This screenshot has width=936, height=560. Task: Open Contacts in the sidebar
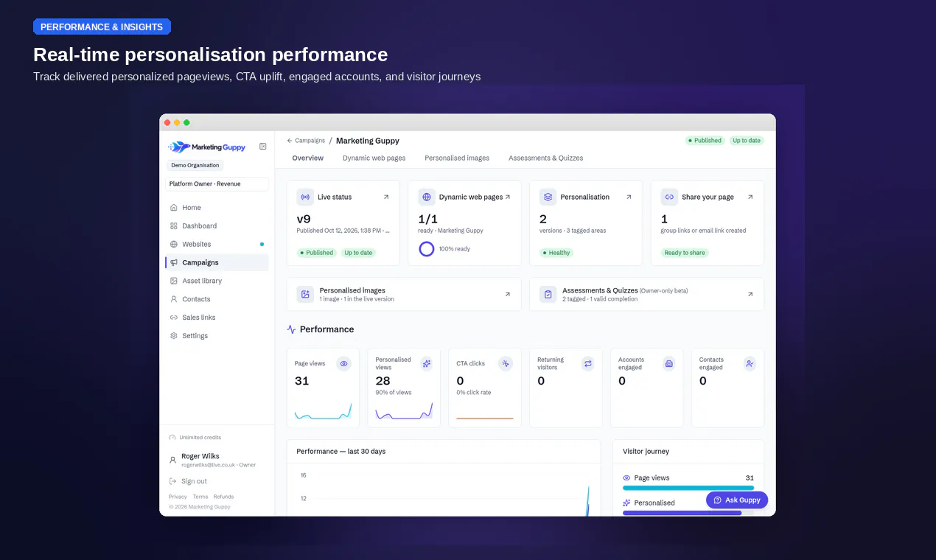coord(217,299)
